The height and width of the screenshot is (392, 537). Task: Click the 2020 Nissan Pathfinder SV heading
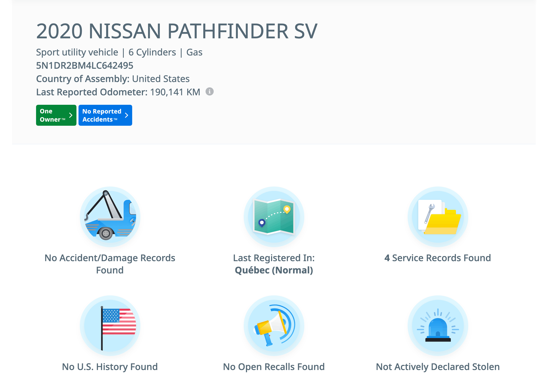(177, 31)
